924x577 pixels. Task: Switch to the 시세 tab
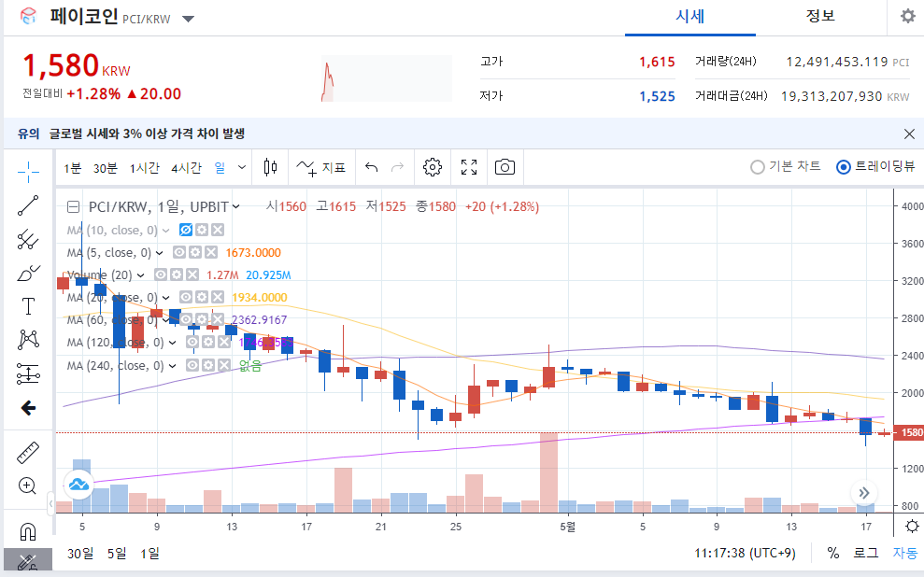click(690, 17)
